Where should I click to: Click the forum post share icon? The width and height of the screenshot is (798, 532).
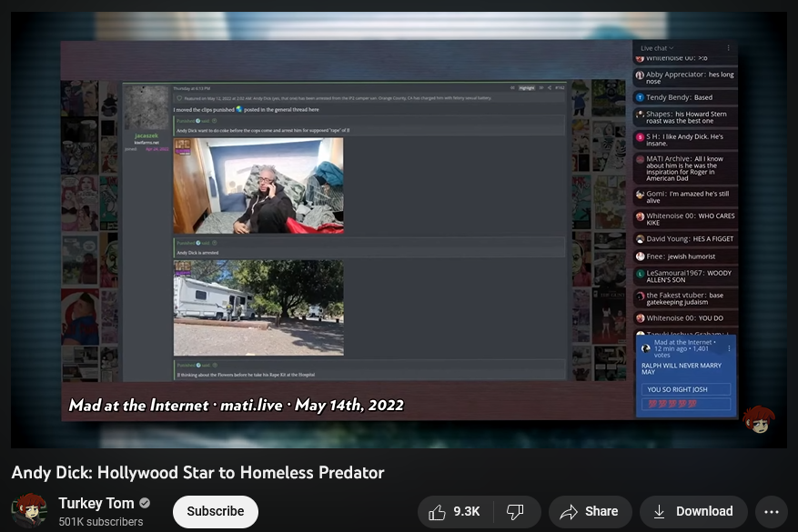pos(550,88)
